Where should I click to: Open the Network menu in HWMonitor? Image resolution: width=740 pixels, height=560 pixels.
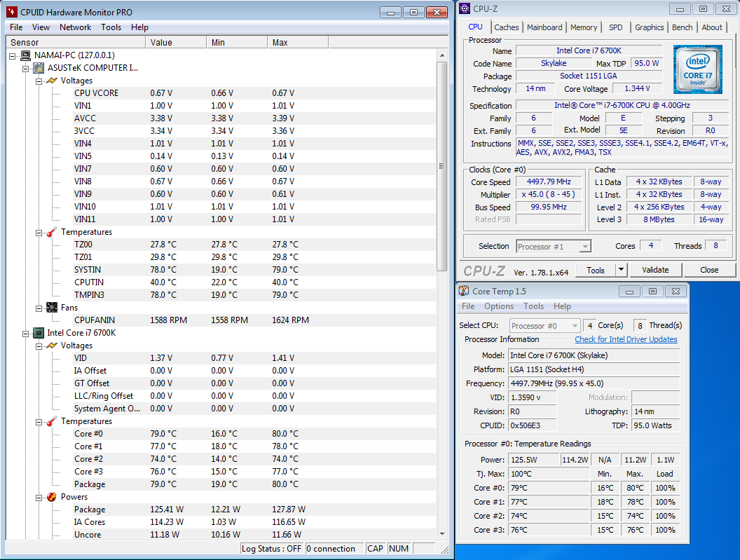coord(75,27)
